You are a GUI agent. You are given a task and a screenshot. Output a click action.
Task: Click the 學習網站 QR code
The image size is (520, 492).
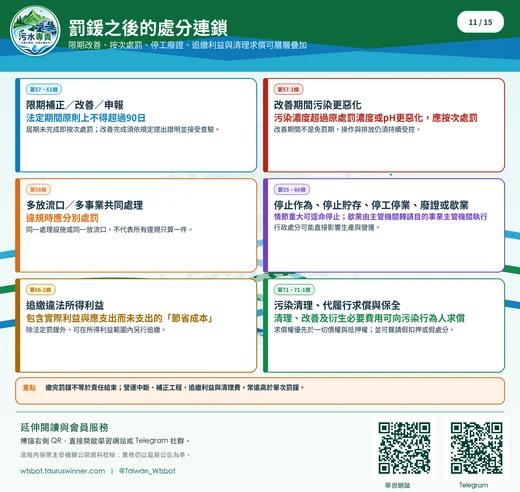[x=404, y=448]
